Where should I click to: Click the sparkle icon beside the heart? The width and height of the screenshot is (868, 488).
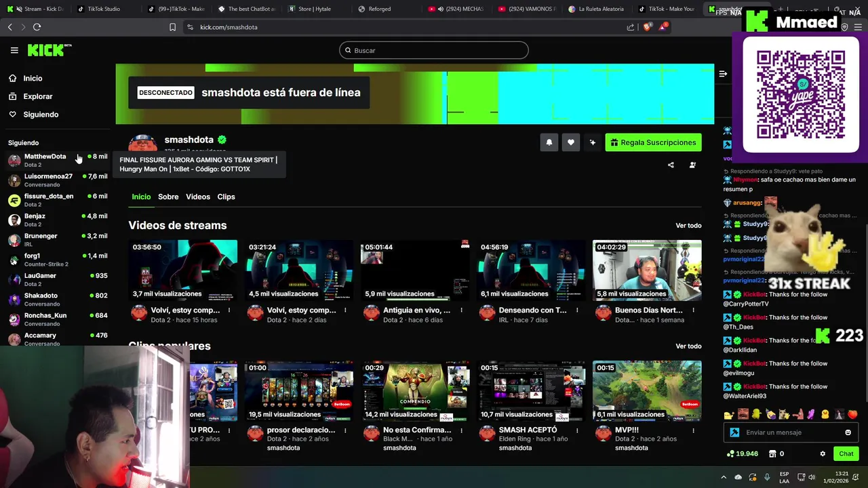(593, 142)
